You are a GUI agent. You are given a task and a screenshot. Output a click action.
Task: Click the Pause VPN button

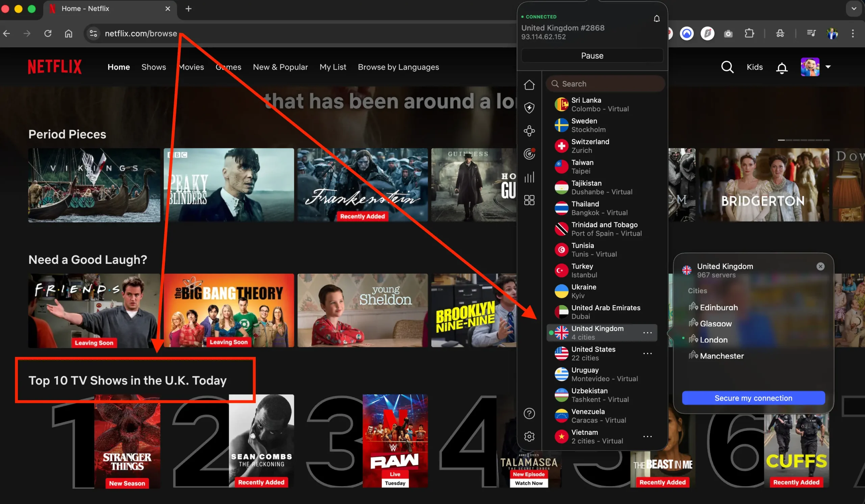pos(592,55)
